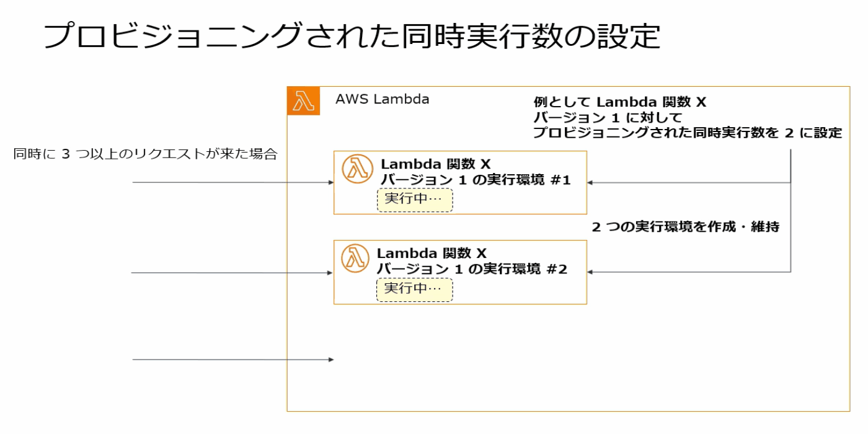Select the slide title プロビジョニングされた同時実行数の設定
This screenshot has height=434, width=868.
[x=352, y=36]
